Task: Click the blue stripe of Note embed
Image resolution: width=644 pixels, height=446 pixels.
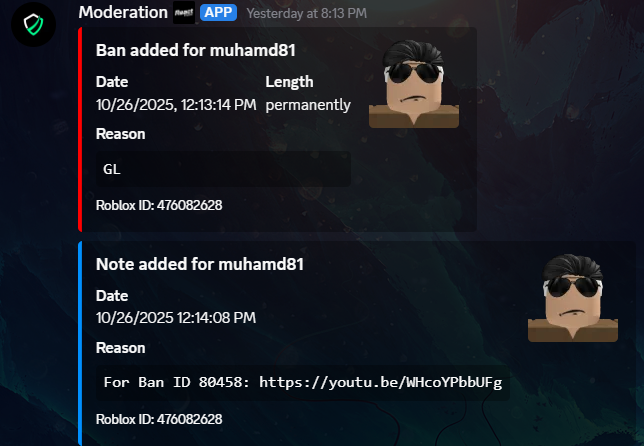Action: tap(80, 343)
